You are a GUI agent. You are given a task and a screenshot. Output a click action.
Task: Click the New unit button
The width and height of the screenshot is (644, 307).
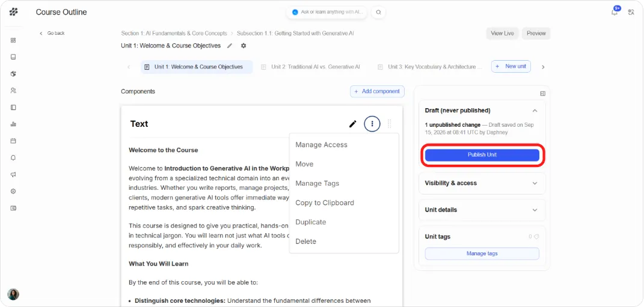[511, 66]
